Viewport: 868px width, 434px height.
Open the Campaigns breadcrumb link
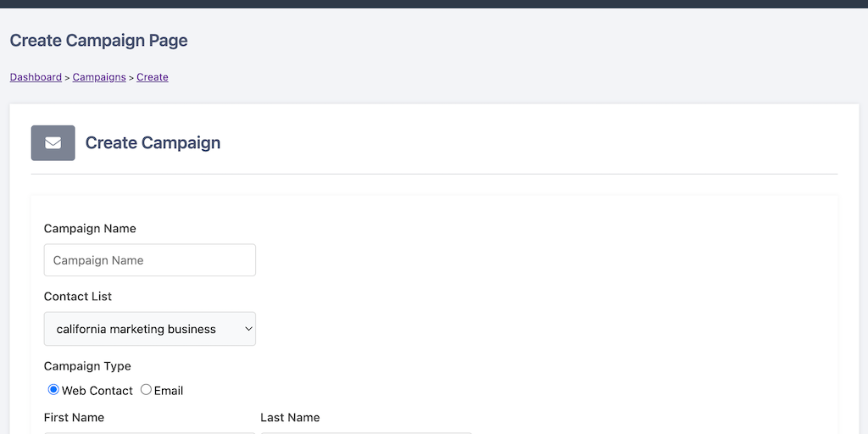pyautogui.click(x=99, y=77)
